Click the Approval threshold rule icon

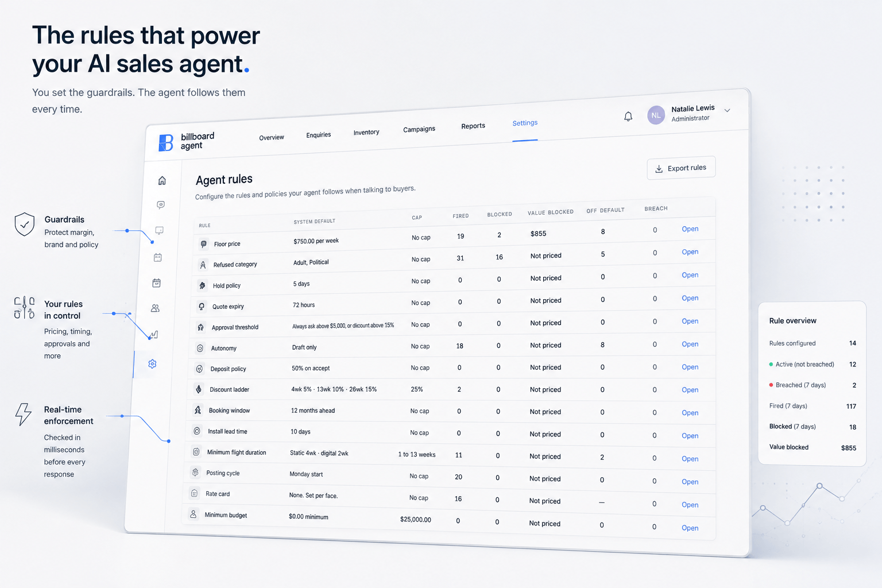tap(200, 327)
